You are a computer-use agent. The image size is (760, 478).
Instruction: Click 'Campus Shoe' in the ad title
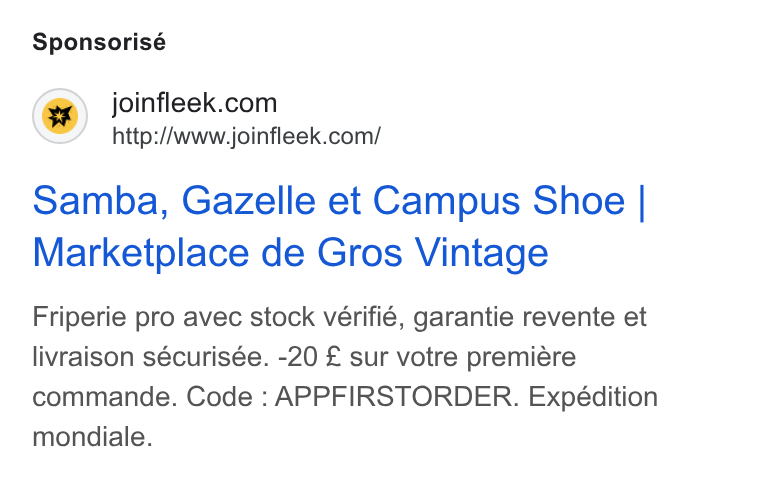[x=499, y=201]
